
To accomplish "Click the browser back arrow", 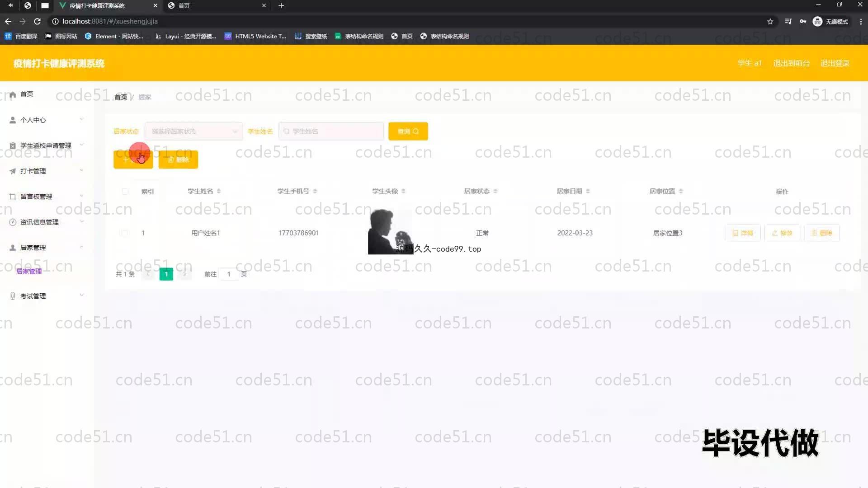I will (8, 21).
